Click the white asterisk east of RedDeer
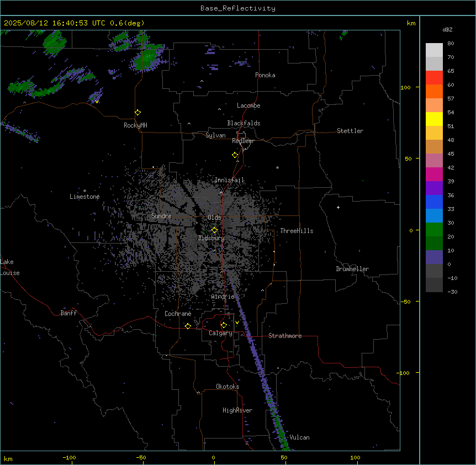This screenshot has width=476, height=465. coord(277,167)
